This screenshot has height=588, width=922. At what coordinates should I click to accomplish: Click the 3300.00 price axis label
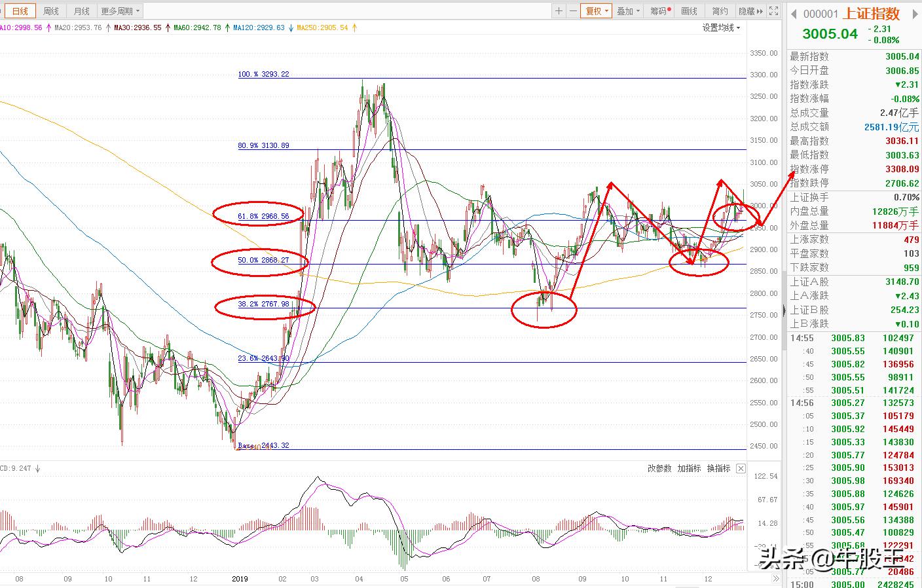(x=764, y=75)
